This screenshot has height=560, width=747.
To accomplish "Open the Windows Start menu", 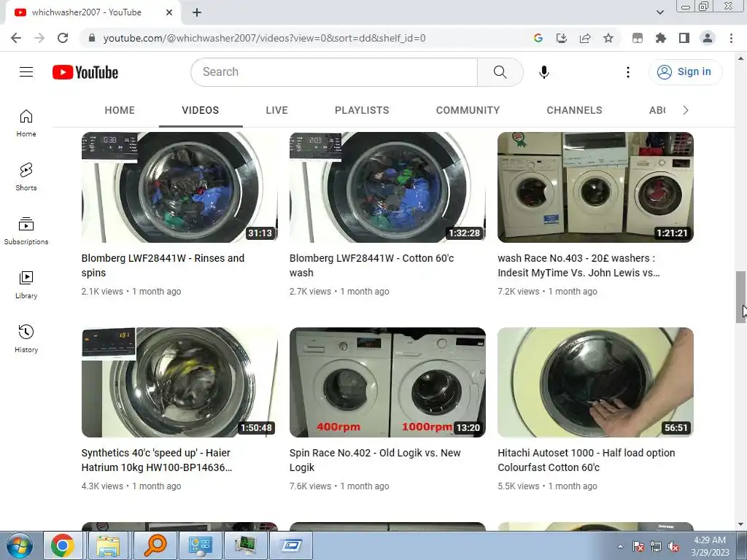I will 19,545.
